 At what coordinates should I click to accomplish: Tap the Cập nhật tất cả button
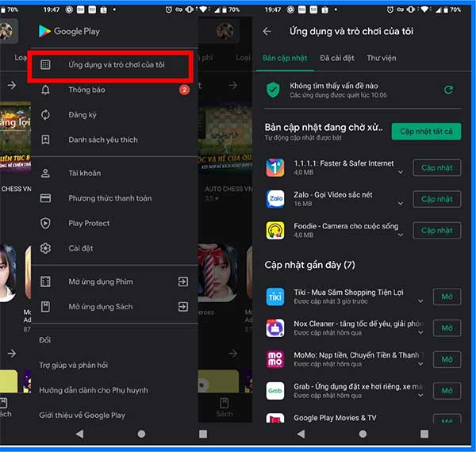(x=426, y=132)
